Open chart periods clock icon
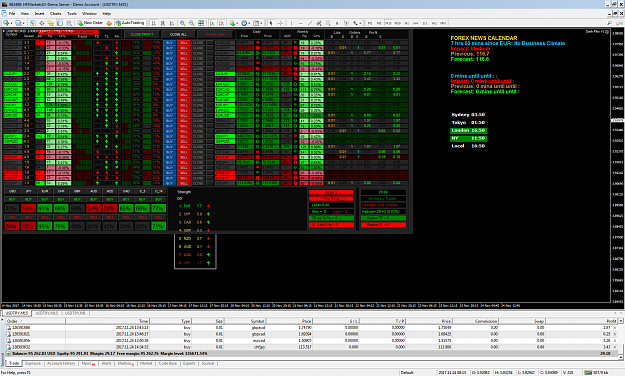625x376 pixels. (244, 23)
